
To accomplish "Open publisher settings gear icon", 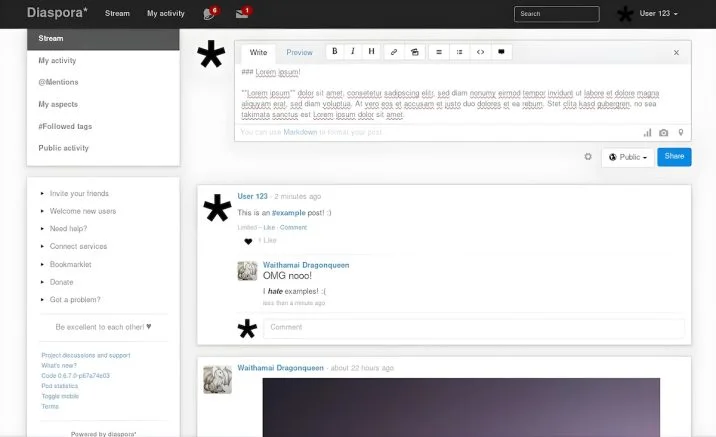I will [588, 157].
